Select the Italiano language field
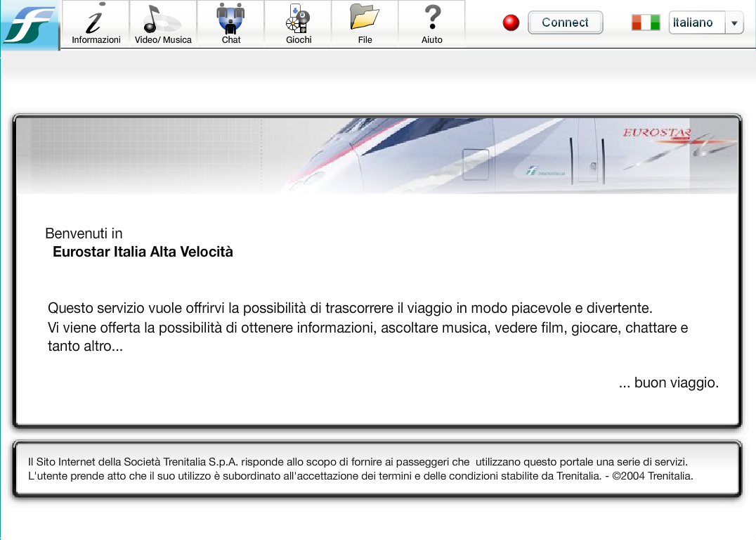Viewport: 756px width, 540px height. pos(697,22)
